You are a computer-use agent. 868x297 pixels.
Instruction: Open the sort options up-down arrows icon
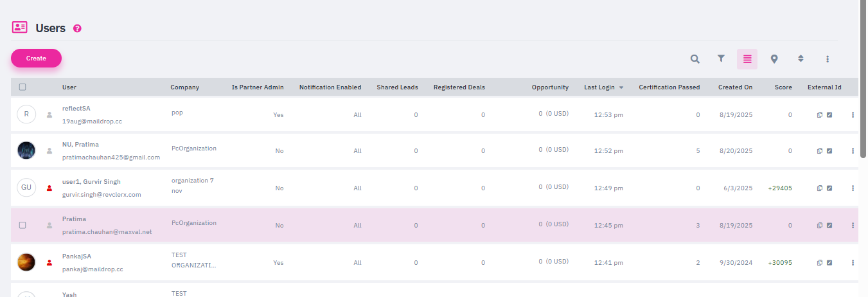point(801,59)
